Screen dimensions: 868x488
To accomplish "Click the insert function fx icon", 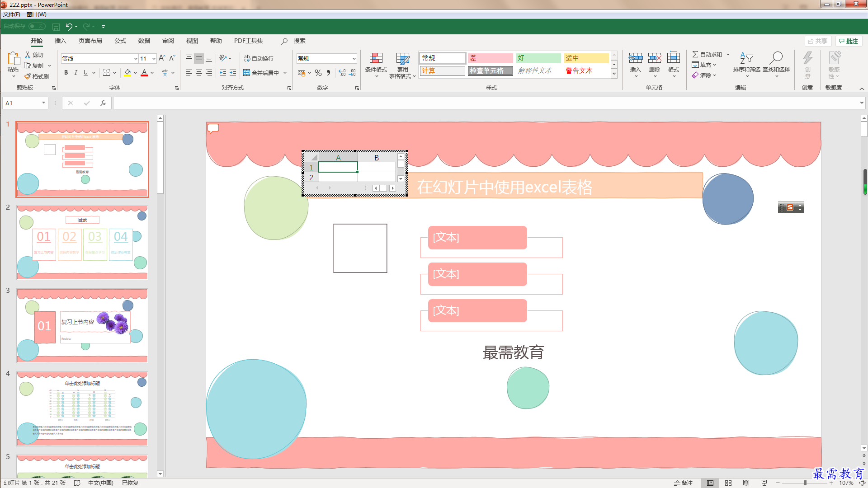I will click(x=103, y=103).
